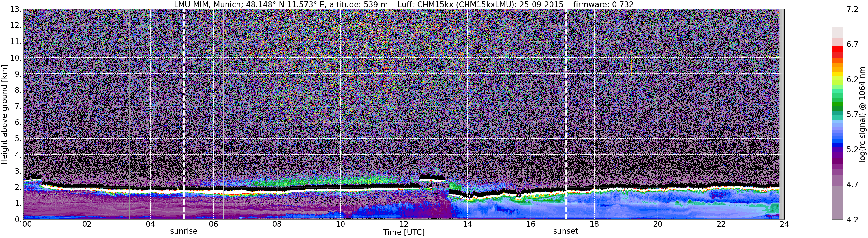Click the 6.2 colorbar tick value
This screenshot has height=238, width=868.
852,79
